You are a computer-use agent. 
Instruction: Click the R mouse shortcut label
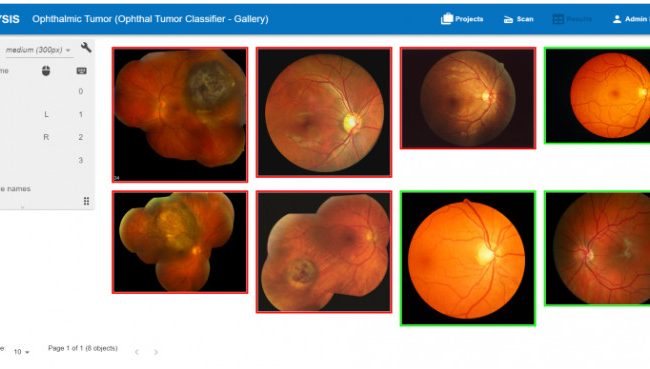click(x=46, y=137)
